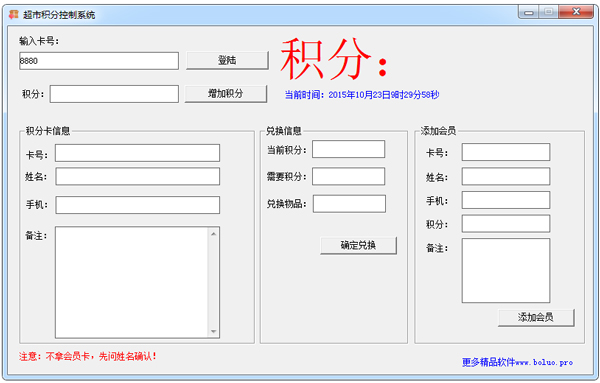Click the 当前时间 date text
Screen dimensions: 600x383
pyautogui.click(x=362, y=95)
